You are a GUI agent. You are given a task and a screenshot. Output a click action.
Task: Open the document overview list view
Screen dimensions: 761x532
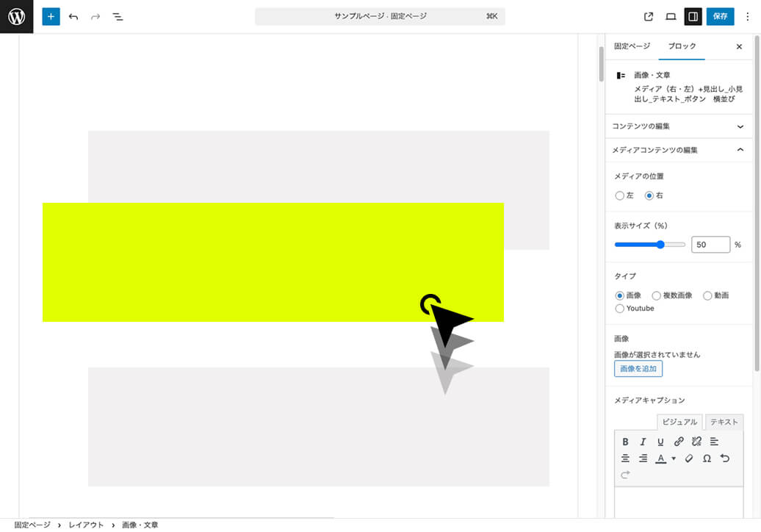[x=118, y=16]
